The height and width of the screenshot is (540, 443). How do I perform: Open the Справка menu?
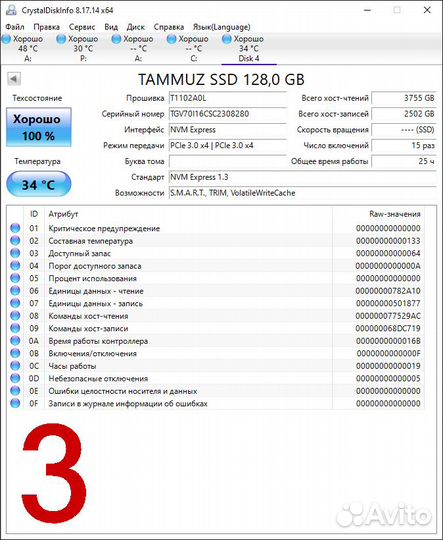click(x=168, y=27)
